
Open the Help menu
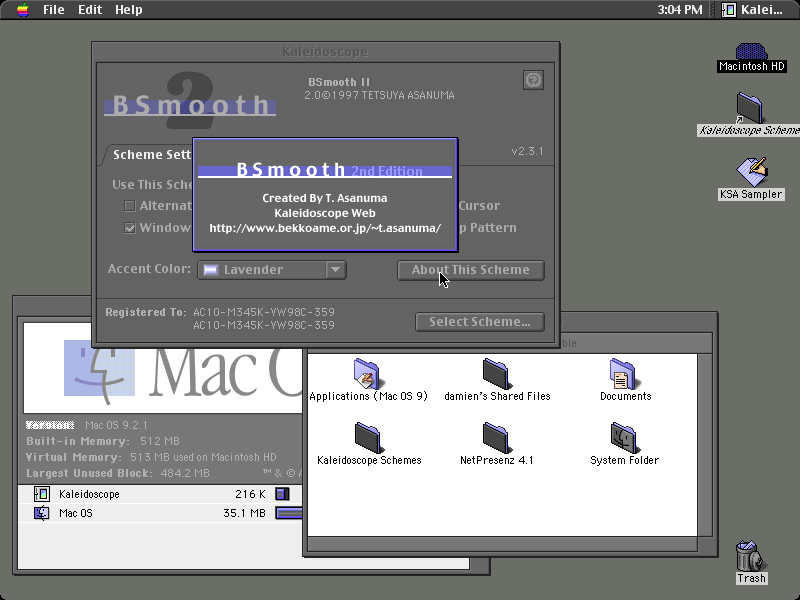click(x=128, y=10)
